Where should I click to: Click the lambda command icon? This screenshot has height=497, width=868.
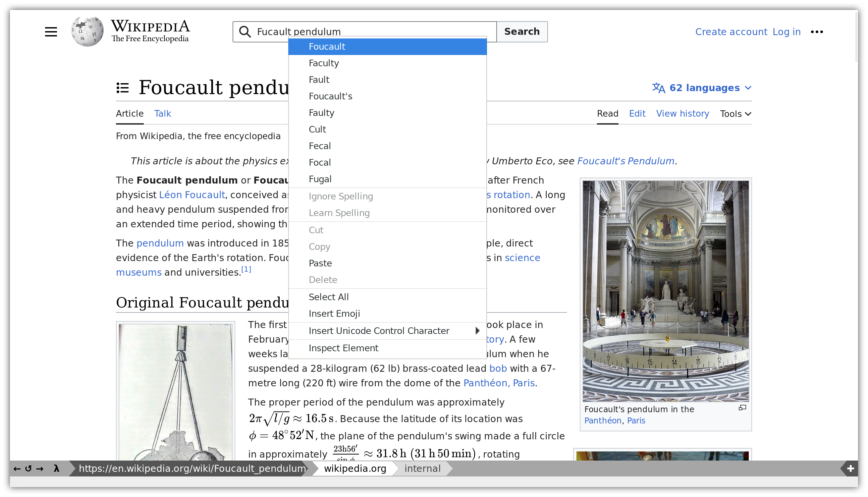[x=57, y=468]
